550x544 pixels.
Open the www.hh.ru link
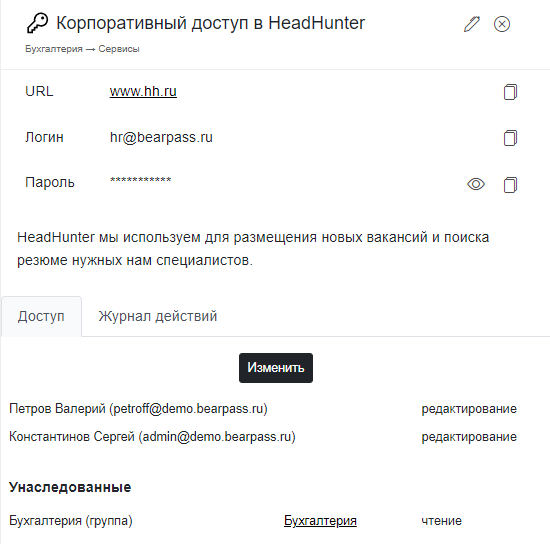(x=143, y=91)
